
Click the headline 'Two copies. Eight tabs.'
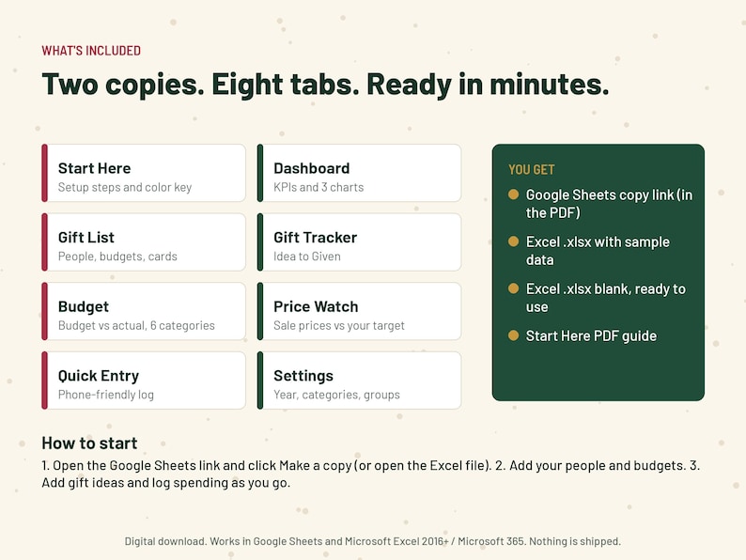click(201, 85)
